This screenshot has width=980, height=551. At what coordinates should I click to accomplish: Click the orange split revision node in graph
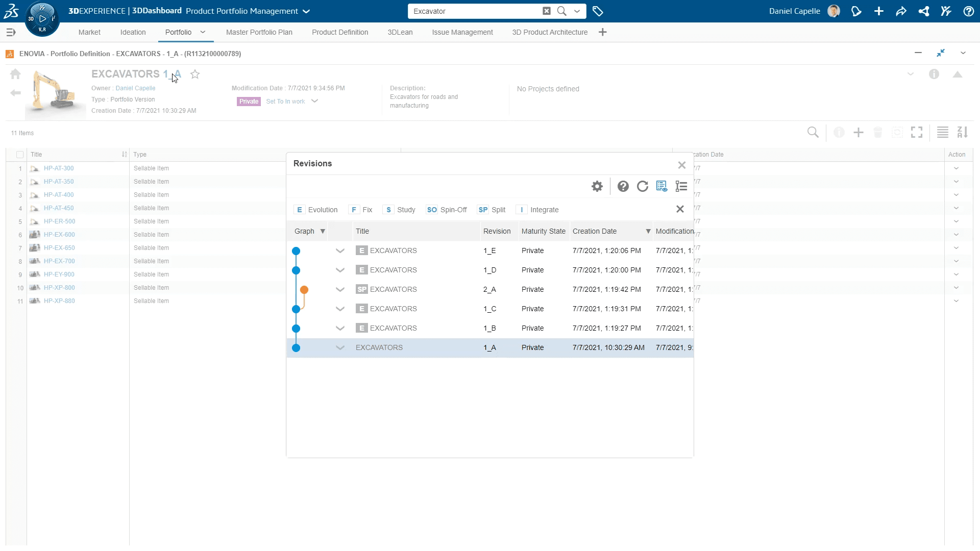click(304, 290)
